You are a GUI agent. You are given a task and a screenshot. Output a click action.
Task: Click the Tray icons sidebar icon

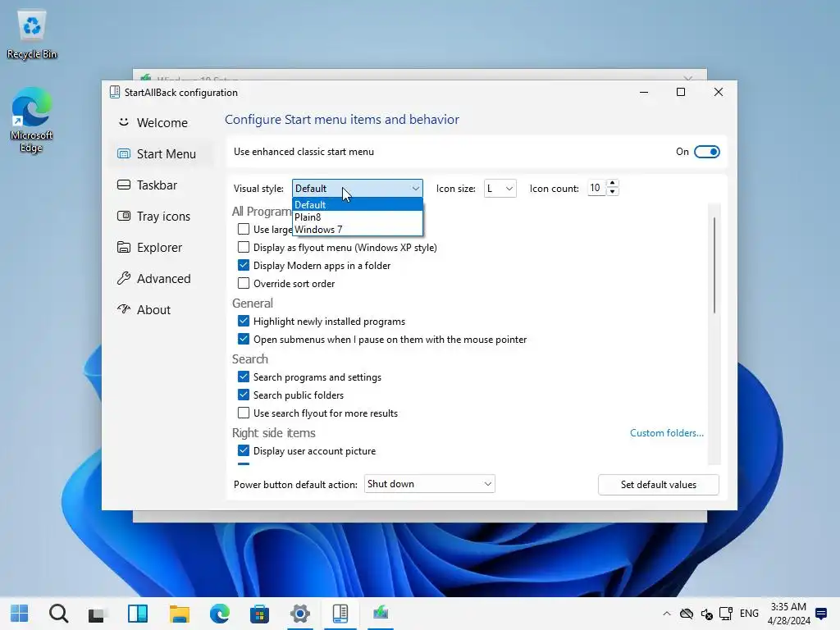(x=124, y=216)
